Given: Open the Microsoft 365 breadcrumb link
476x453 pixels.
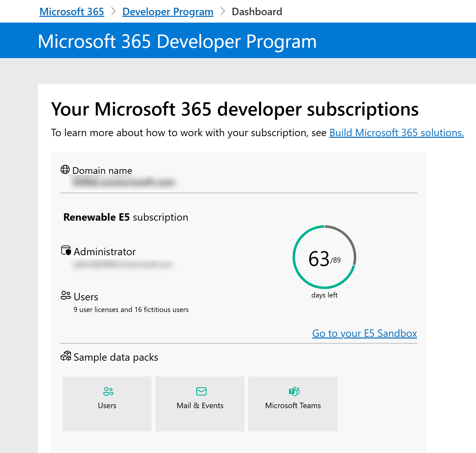Looking at the screenshot, I should [x=72, y=12].
